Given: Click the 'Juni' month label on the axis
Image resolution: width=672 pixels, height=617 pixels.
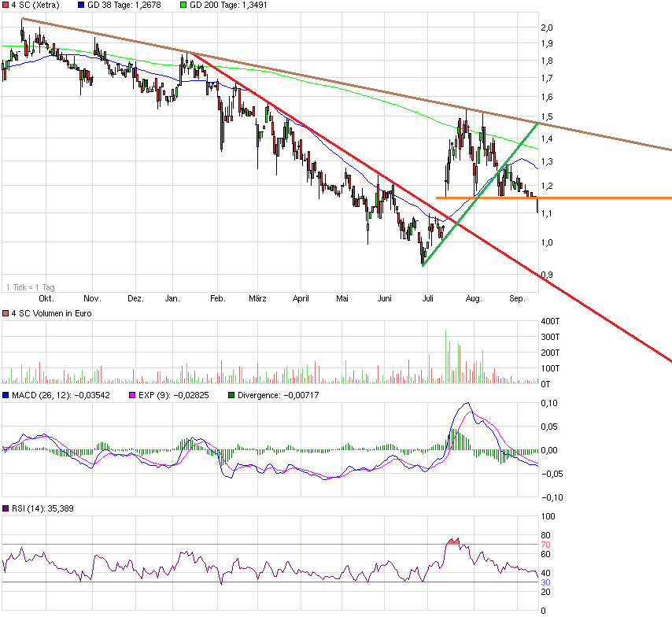Looking at the screenshot, I should [x=385, y=298].
